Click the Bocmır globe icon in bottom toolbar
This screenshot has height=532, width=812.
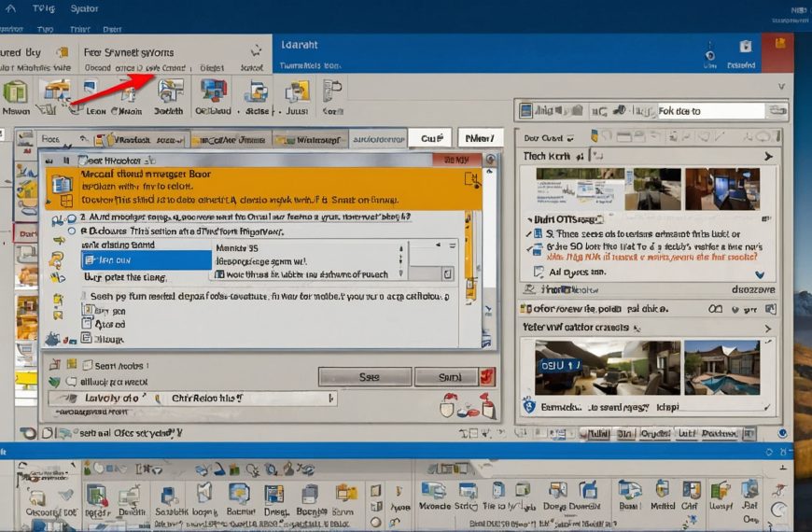click(x=239, y=494)
